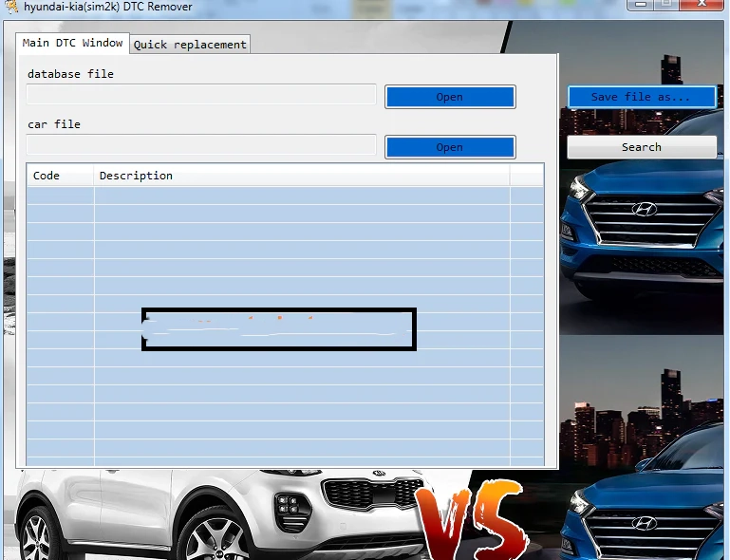The image size is (730, 560).
Task: Maximize the DTC Remover window
Action: pos(667,4)
